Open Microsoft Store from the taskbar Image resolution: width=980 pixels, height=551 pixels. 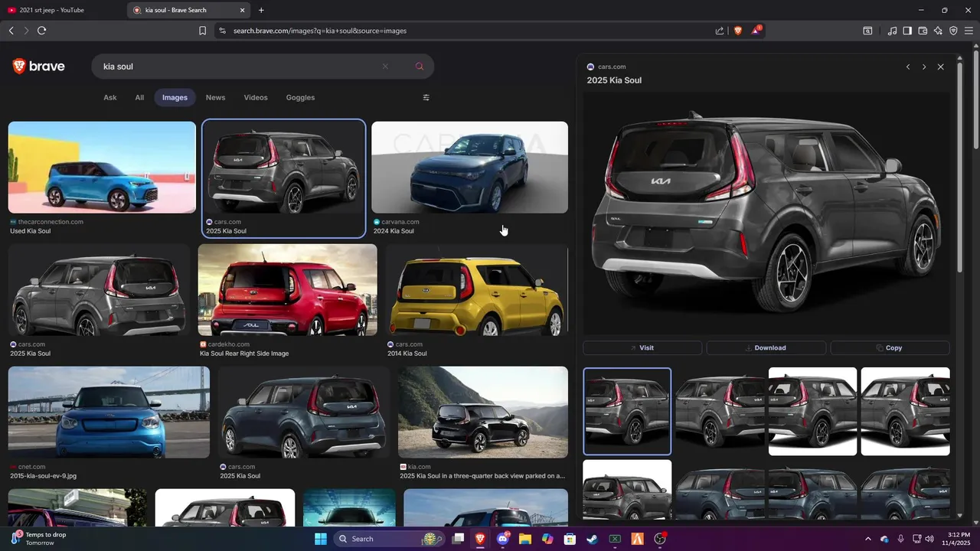pos(570,539)
